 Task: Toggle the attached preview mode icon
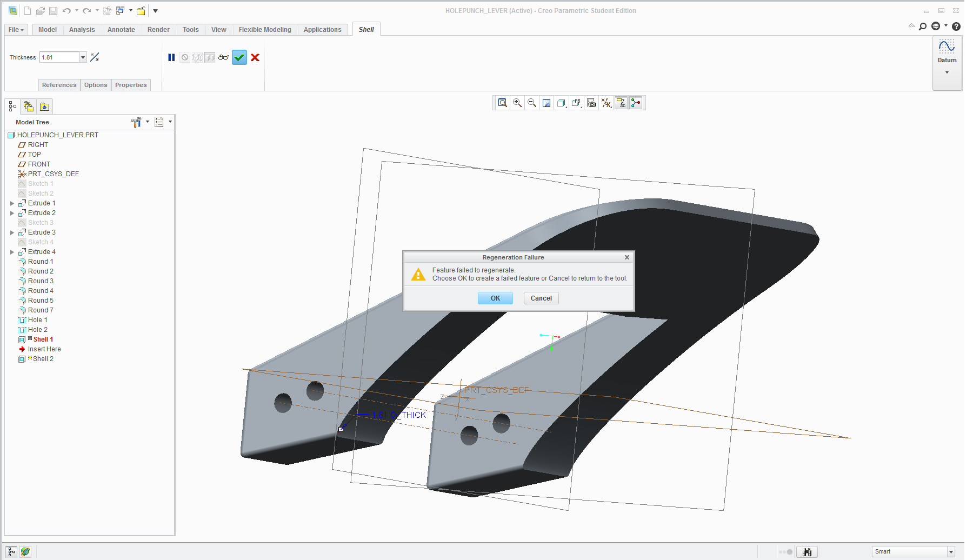[210, 57]
